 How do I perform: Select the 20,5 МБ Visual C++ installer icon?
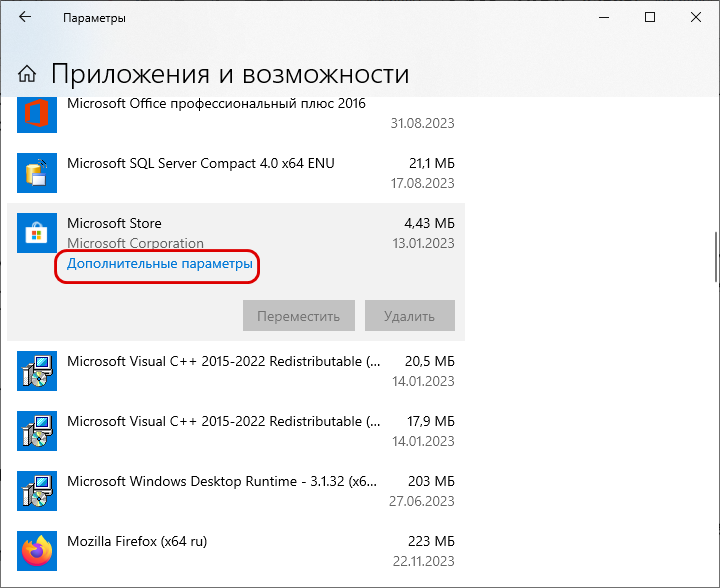point(37,371)
